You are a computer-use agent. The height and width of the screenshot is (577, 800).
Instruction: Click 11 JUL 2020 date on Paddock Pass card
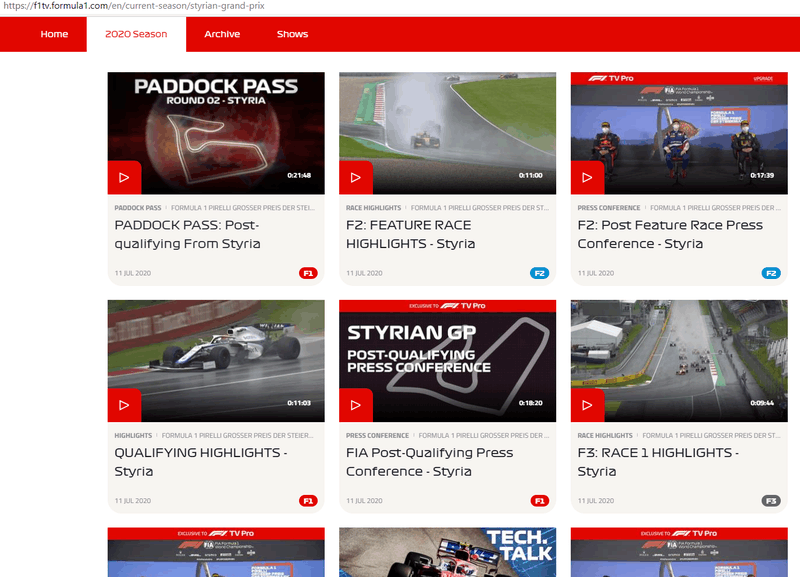[x=133, y=273]
